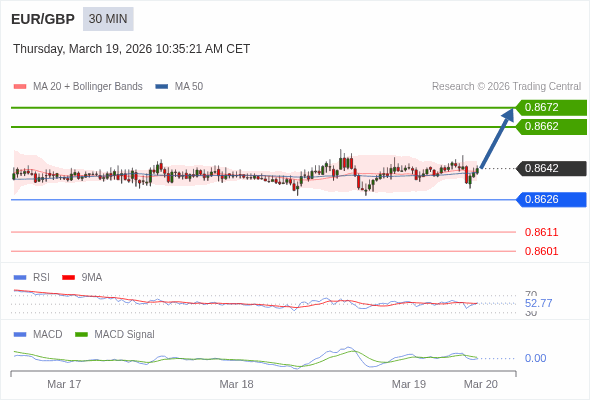The image size is (590, 400).
Task: Click the date line 'Thursday, March 19, 2026 10:35:21 AM CET'
Action: [x=132, y=49]
